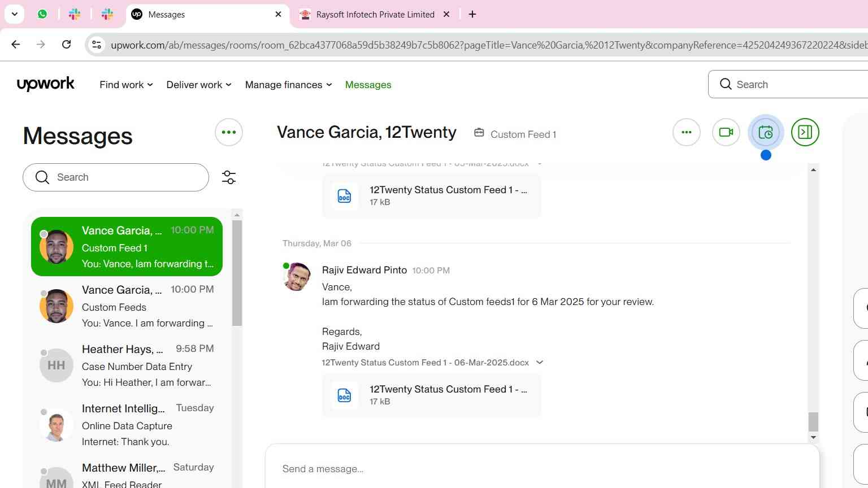This screenshot has height=488, width=868.
Task: Click Internet Intellig... profile photo
Action: (x=57, y=425)
